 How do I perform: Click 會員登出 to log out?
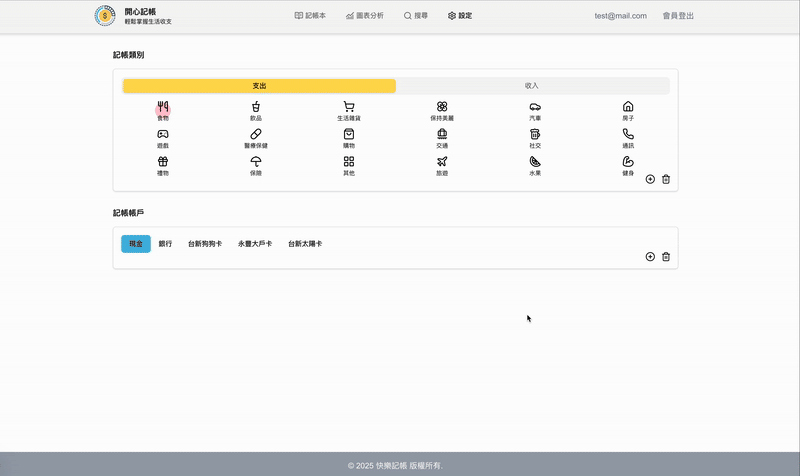tap(678, 16)
